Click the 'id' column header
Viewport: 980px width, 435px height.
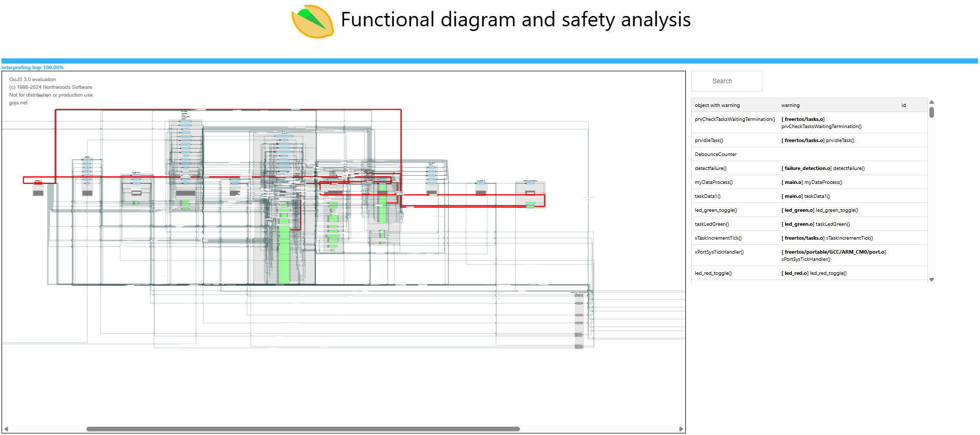(904, 105)
